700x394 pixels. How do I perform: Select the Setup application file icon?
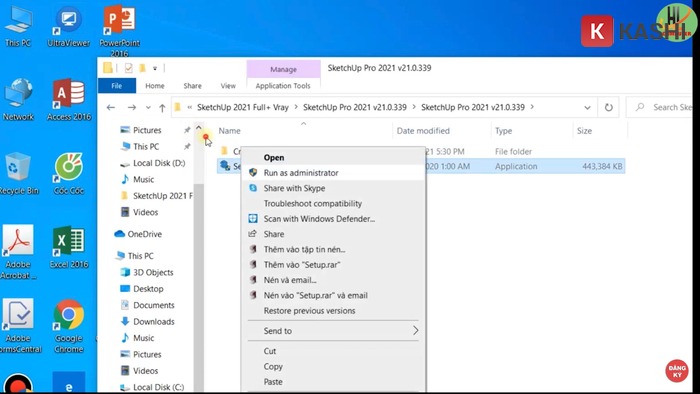click(225, 166)
